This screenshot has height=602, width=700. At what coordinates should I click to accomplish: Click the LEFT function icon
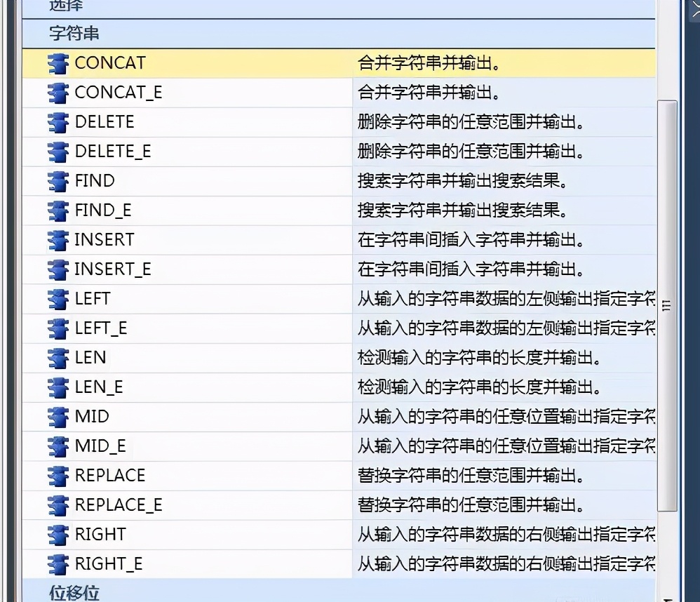click(x=58, y=299)
